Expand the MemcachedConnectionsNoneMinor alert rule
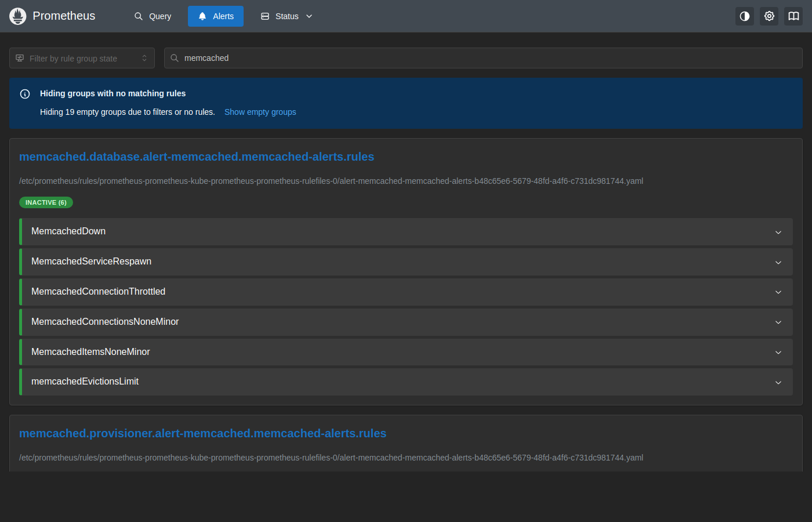The height and width of the screenshot is (522, 812). (x=406, y=322)
